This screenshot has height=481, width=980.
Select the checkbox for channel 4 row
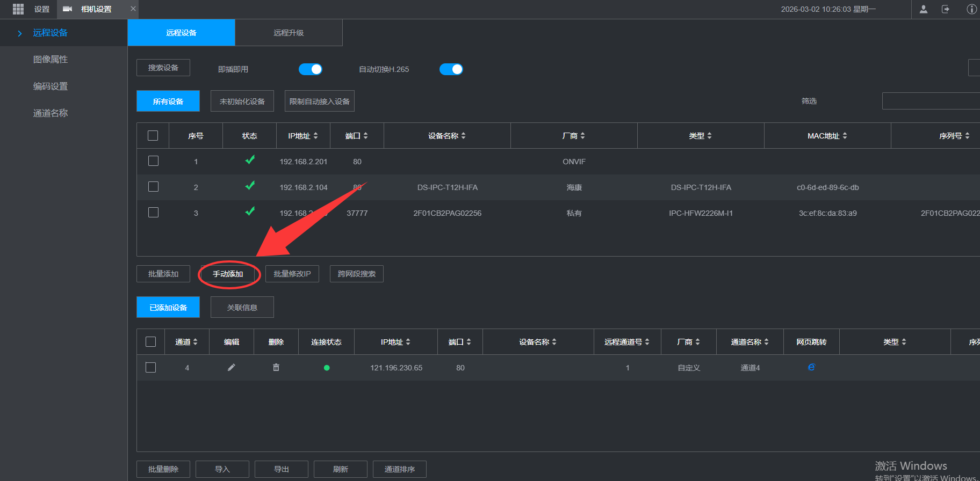point(151,368)
